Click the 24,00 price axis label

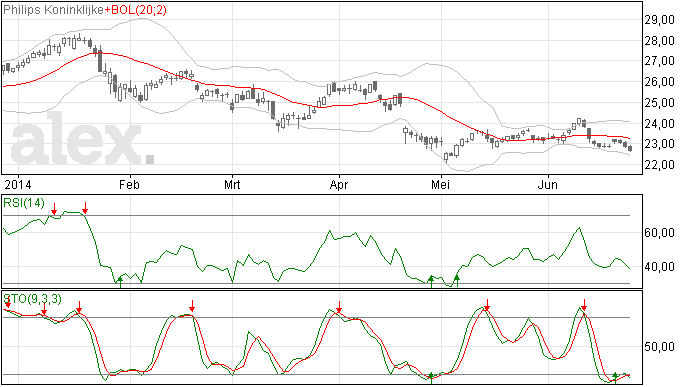click(x=659, y=123)
